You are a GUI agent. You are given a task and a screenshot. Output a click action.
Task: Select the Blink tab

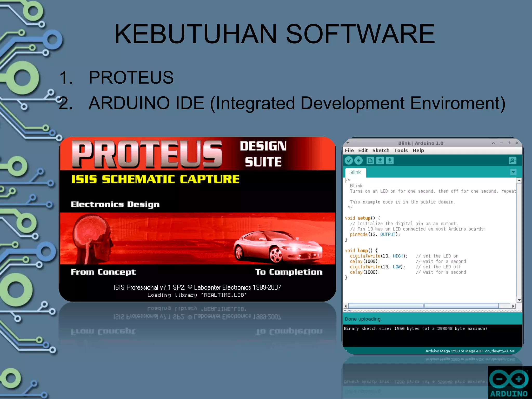pyautogui.click(x=355, y=172)
